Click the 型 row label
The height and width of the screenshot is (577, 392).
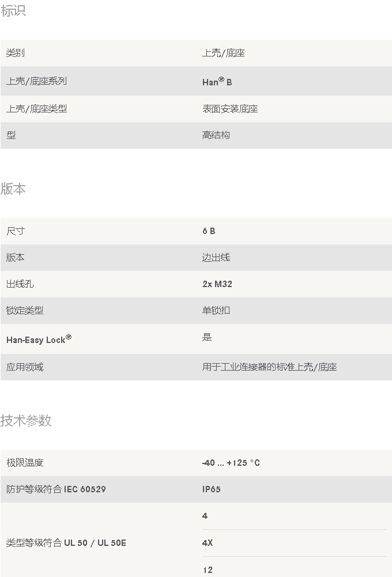point(11,135)
